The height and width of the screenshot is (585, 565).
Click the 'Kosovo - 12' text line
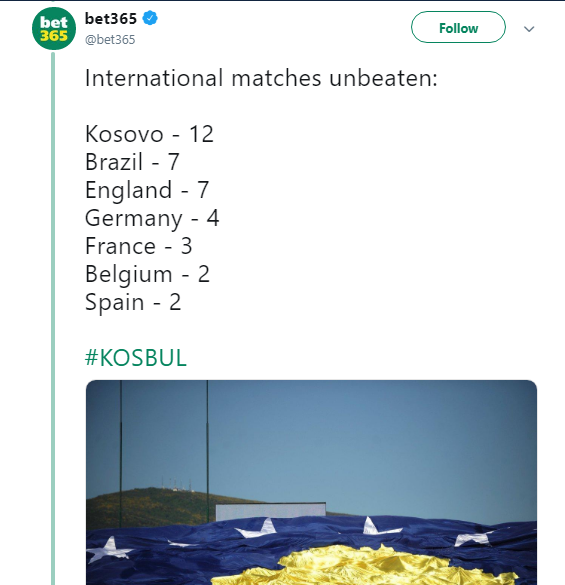tap(149, 134)
